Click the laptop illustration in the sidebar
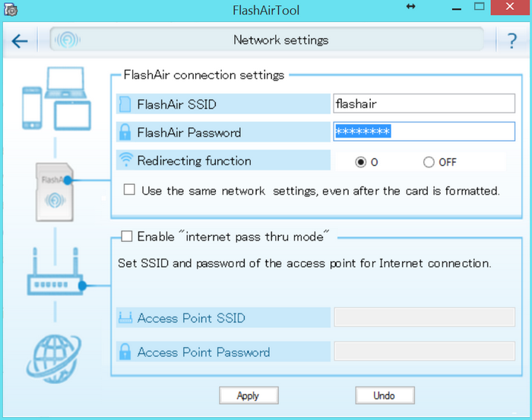This screenshot has width=532, height=420. (65, 83)
